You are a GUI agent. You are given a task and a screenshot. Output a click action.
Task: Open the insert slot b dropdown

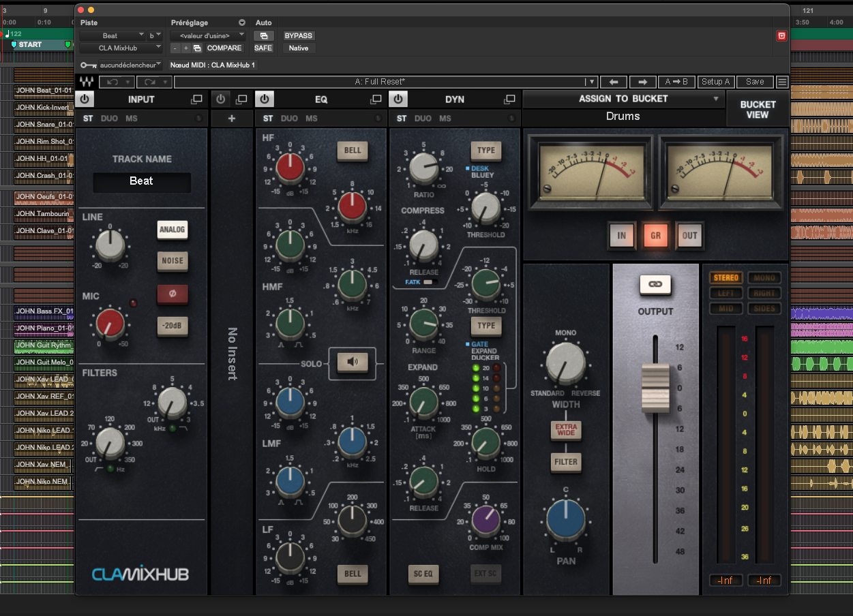pyautogui.click(x=155, y=35)
